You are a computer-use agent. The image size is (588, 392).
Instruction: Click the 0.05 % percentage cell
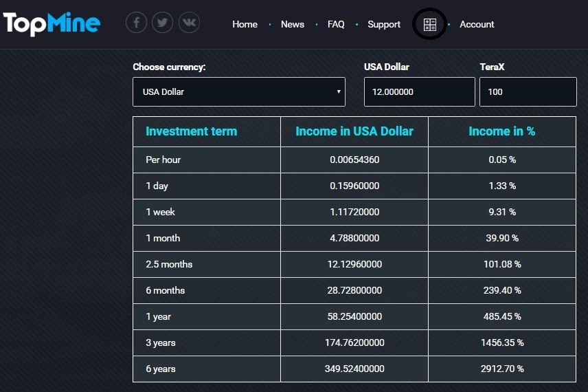[502, 160]
